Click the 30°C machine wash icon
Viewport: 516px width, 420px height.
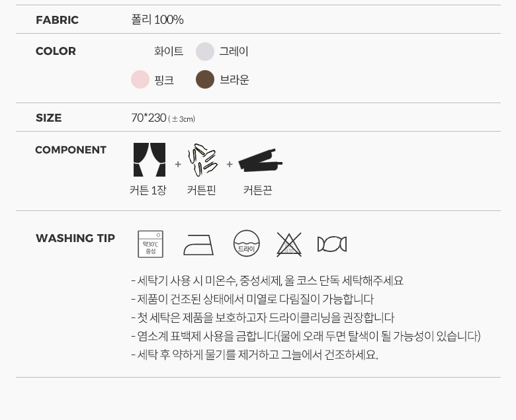click(x=150, y=244)
